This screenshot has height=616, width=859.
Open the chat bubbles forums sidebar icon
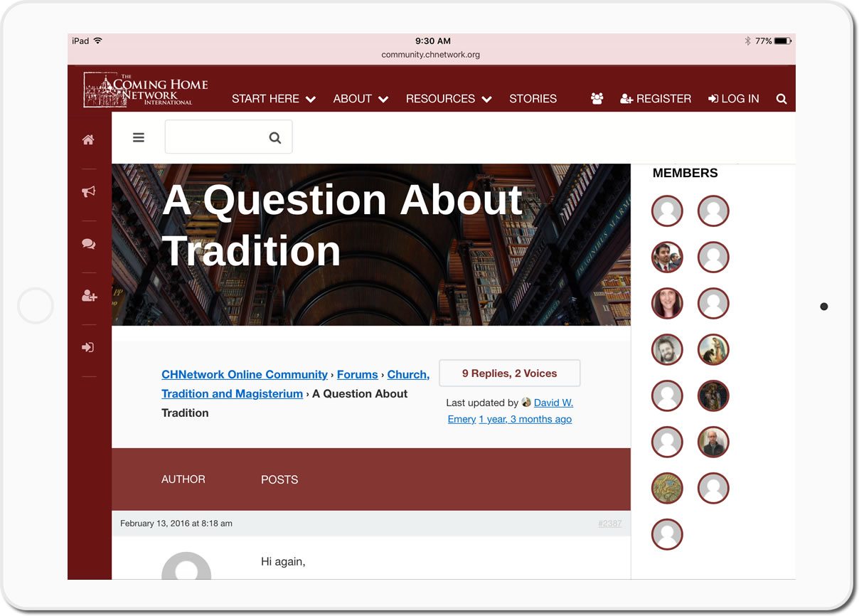tap(88, 244)
